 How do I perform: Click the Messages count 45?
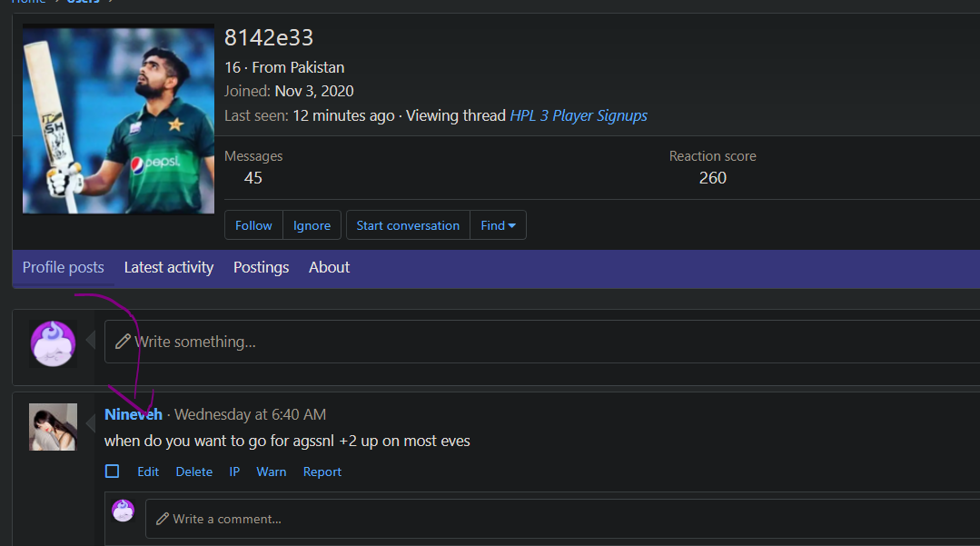tap(253, 178)
